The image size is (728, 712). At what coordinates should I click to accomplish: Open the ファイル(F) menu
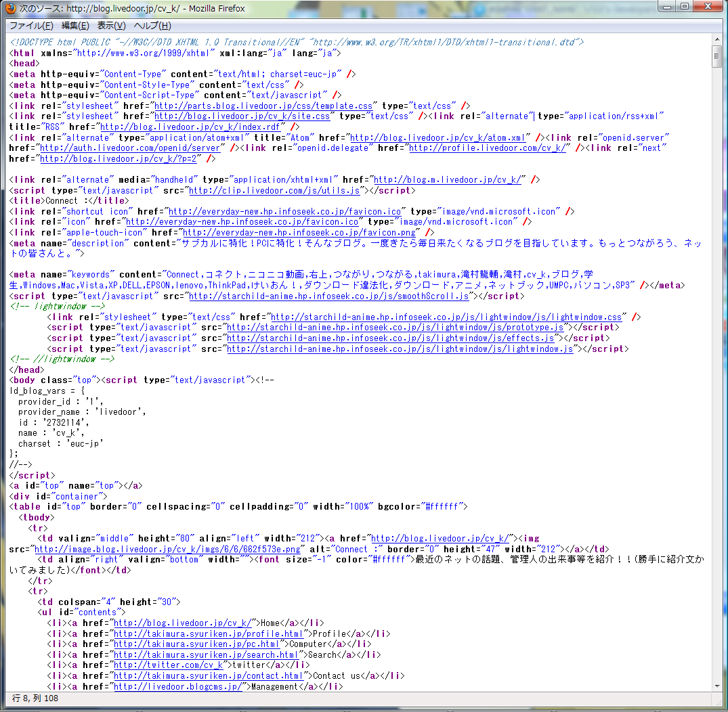coord(31,26)
